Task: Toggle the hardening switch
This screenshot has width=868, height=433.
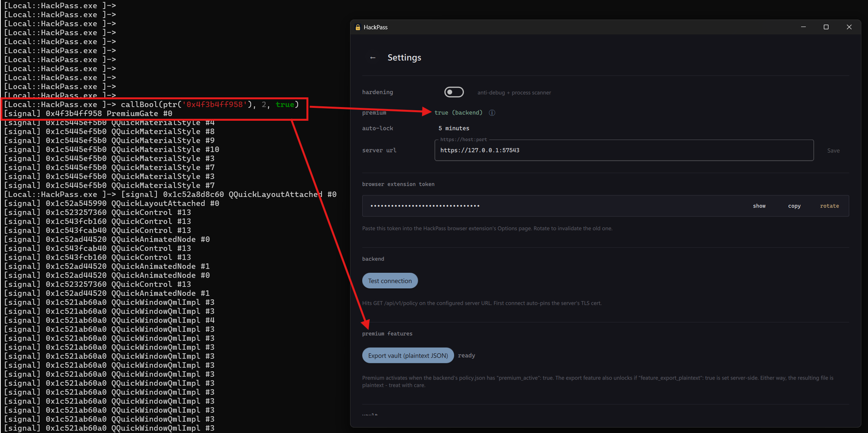Action: pos(454,92)
